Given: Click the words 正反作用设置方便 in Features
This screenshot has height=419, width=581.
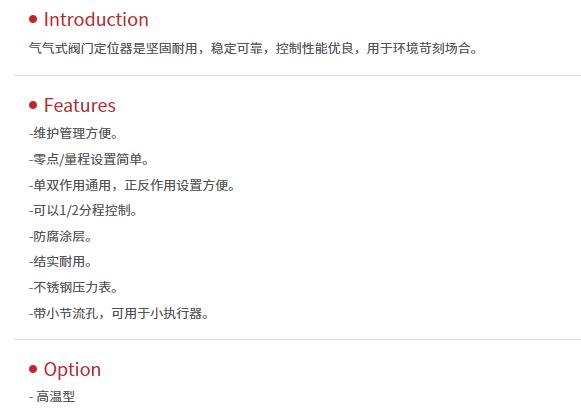Looking at the screenshot, I should pos(176,185).
